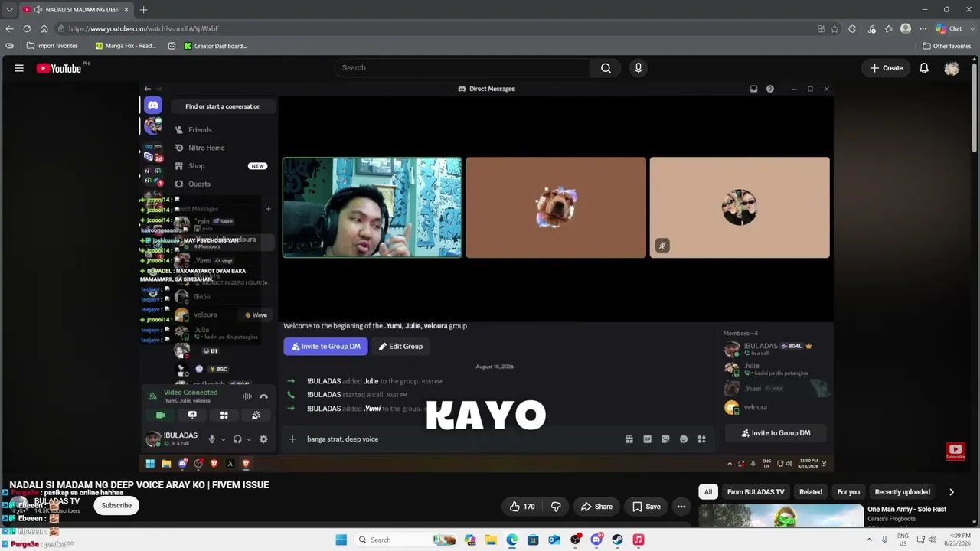This screenshot has width=980, height=551.
Task: Like the video with 170 likes
Action: [522, 507]
